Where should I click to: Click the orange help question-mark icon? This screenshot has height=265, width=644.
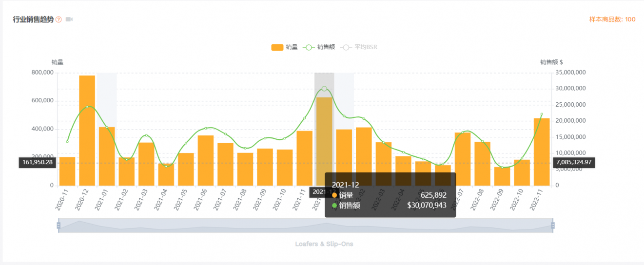pos(59,19)
